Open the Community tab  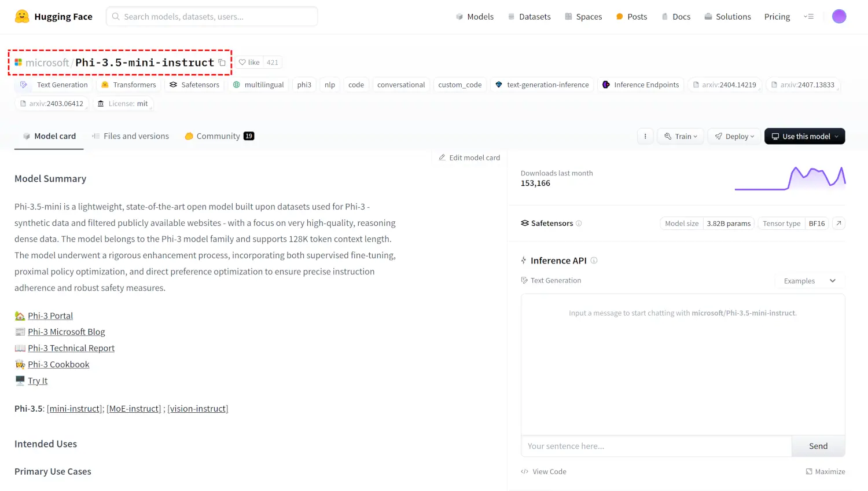(x=219, y=136)
